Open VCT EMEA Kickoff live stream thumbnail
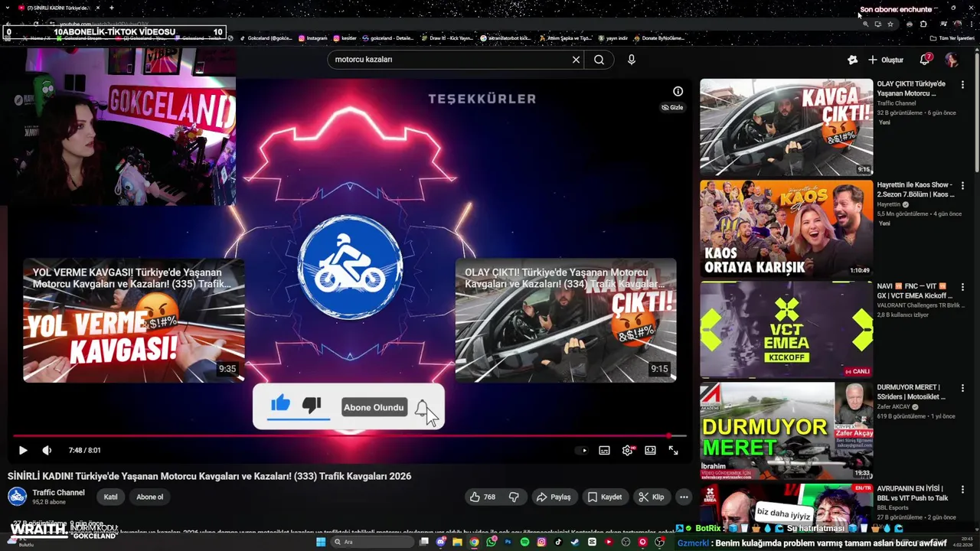This screenshot has height=551, width=980. [786, 329]
